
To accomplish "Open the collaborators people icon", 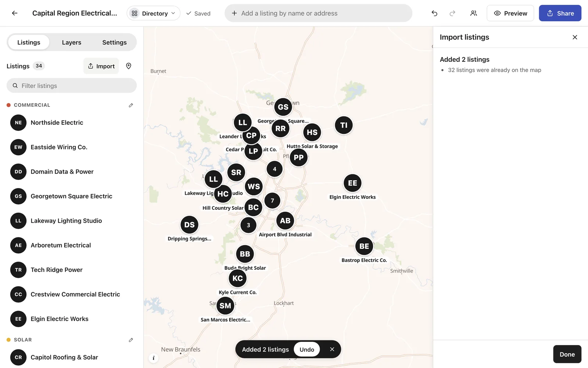I will (x=473, y=13).
